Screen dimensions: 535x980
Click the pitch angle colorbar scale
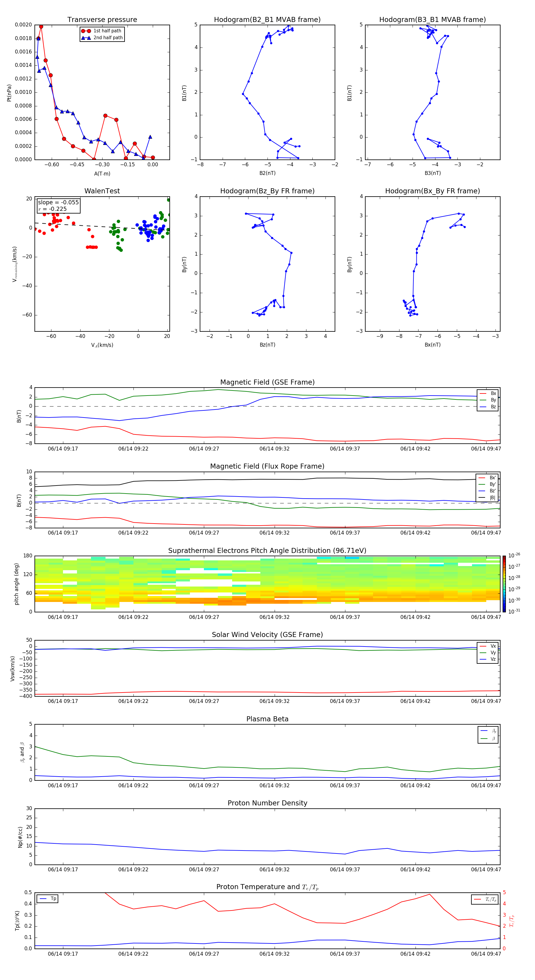504,584
